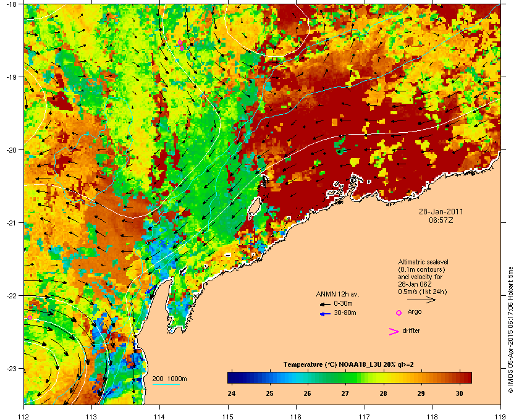Click the '114' longitude axis label
Image resolution: width=519 pixels, height=420 pixels.
[159, 417]
